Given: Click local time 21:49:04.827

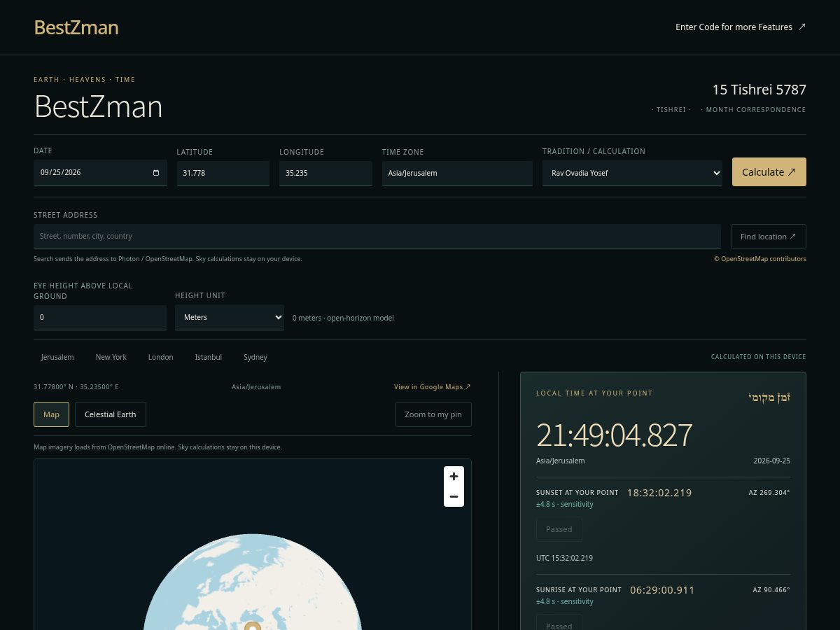Looking at the screenshot, I should (615, 435).
